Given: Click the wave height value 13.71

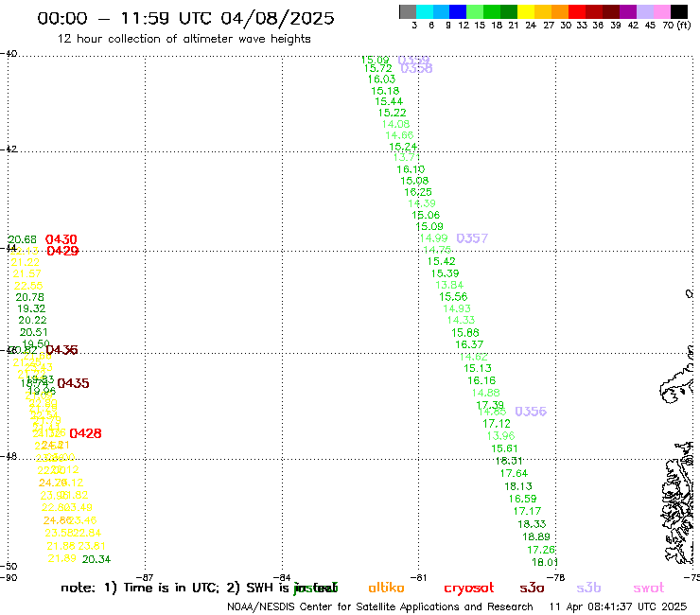Looking at the screenshot, I should (x=406, y=158).
